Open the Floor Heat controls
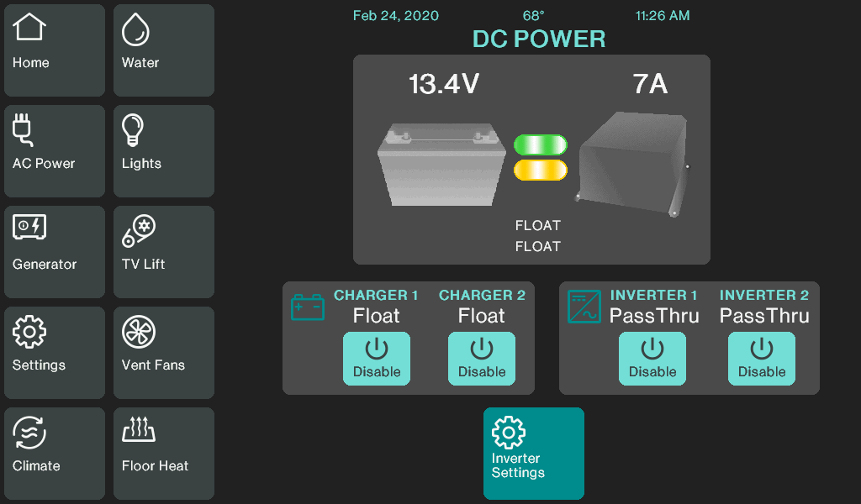The width and height of the screenshot is (861, 504). point(164,454)
